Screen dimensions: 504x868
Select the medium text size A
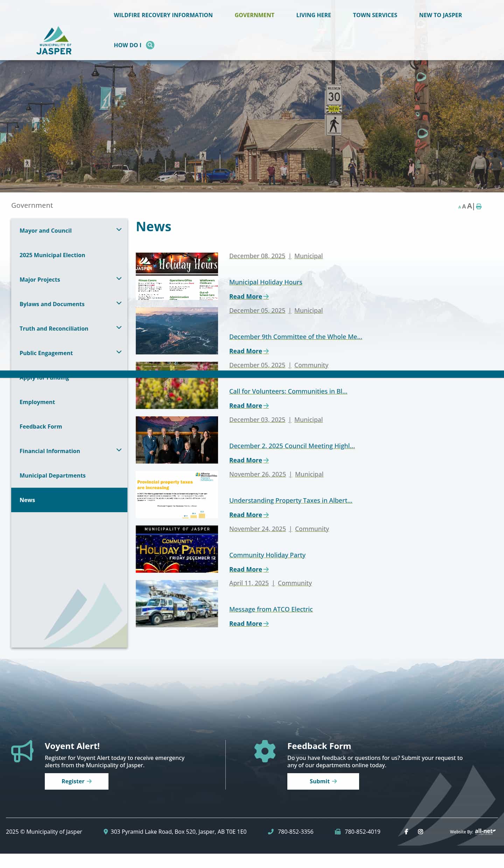[464, 206]
